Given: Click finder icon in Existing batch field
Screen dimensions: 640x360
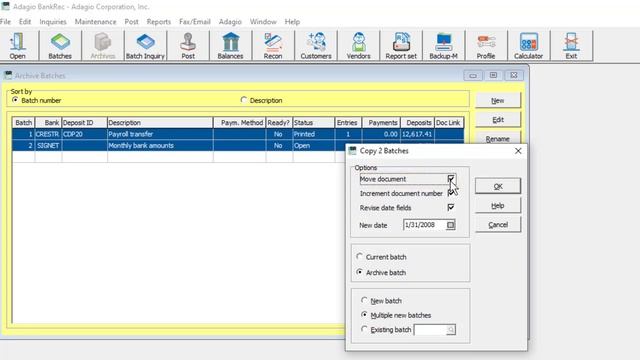Looking at the screenshot, I should pyautogui.click(x=451, y=329).
